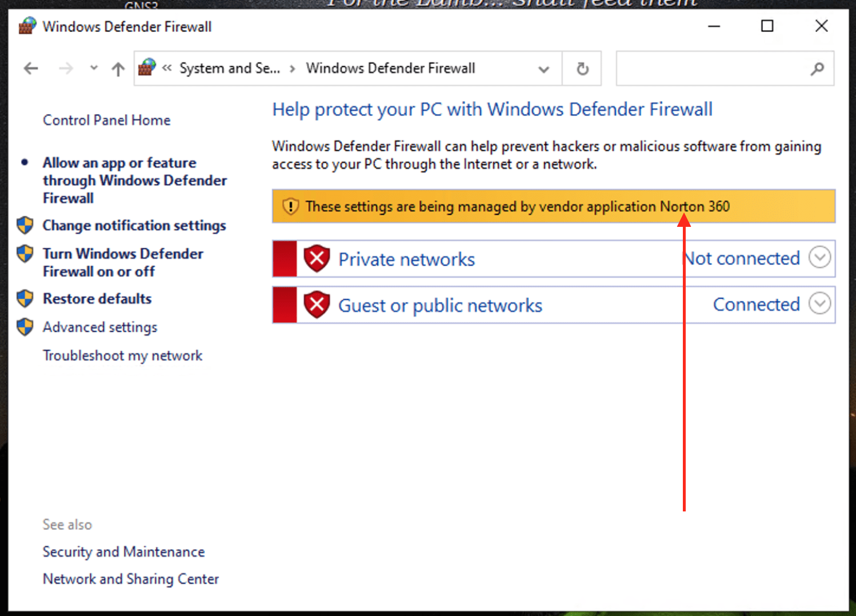This screenshot has height=616, width=856.
Task: Open Allow an app or feature link
Action: (x=134, y=180)
